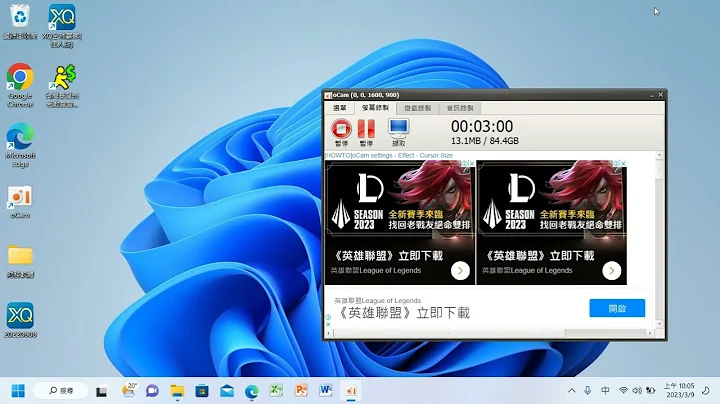This screenshot has height=404, width=720.
Task: Click the blue monitor capture icon in oCam
Action: click(x=399, y=129)
